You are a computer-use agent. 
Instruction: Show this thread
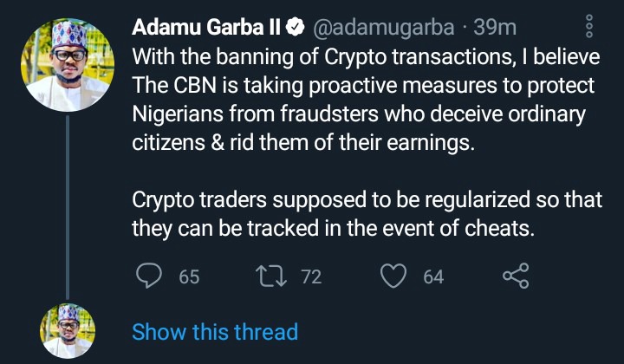214,331
